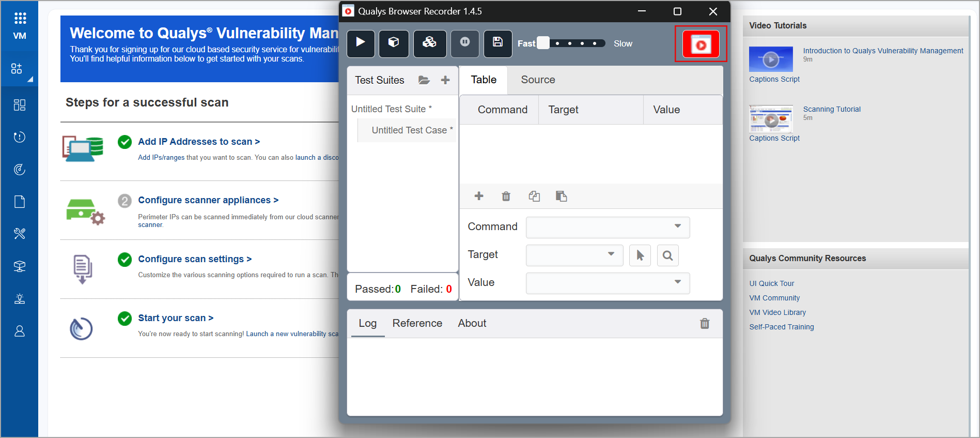Open "Introduction to Qualys Vulnerability Management" link

883,51
